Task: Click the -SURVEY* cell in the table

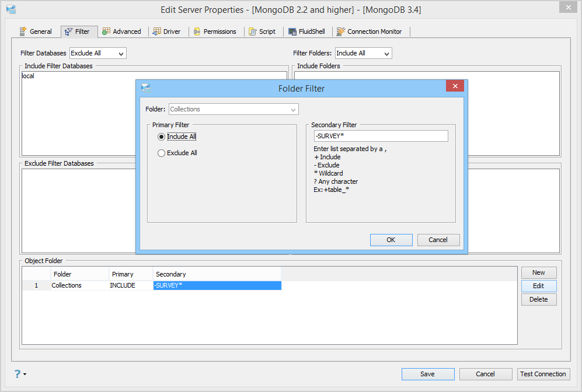Action: coord(217,286)
